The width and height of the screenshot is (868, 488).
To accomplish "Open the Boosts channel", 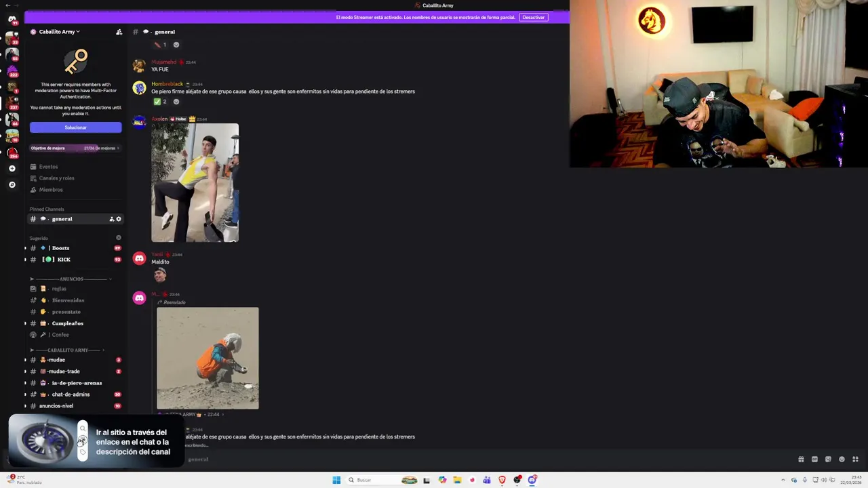I will (x=75, y=248).
